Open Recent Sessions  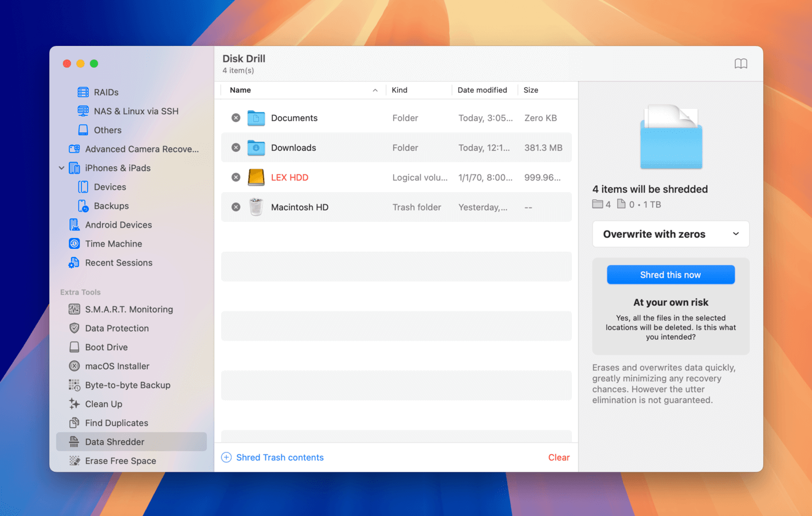click(119, 263)
